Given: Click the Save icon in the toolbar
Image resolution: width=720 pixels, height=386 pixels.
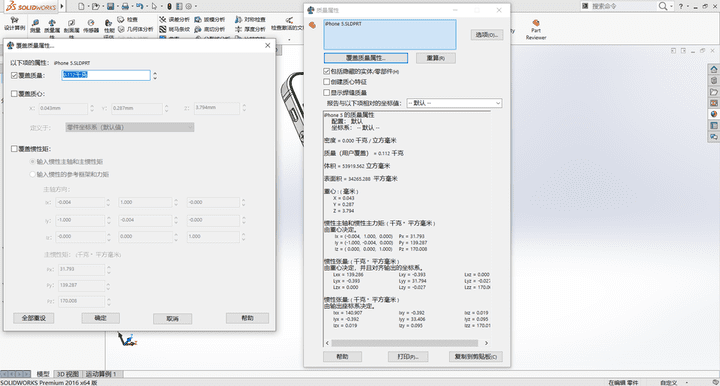Looking at the screenshot, I should point(110,6).
